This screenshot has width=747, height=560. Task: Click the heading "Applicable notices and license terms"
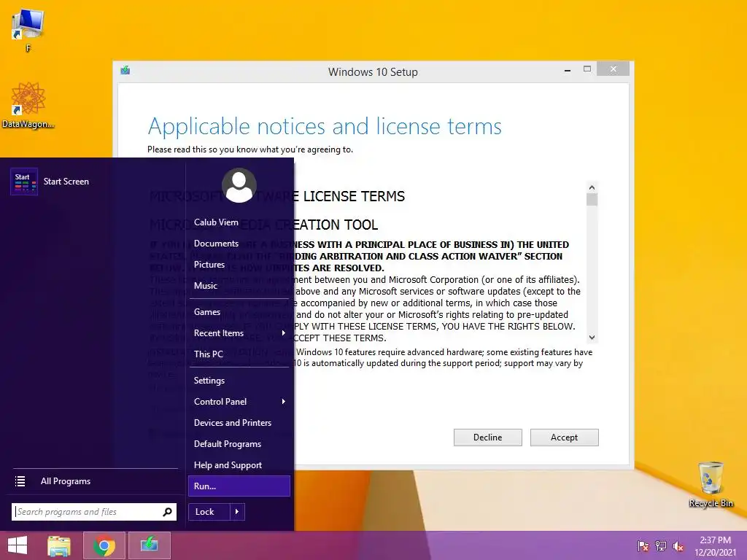coord(325,127)
